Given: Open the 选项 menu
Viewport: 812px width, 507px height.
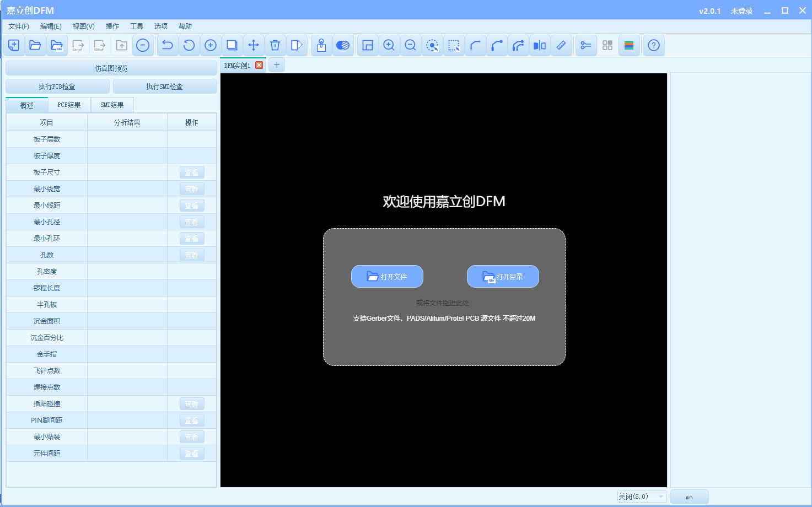Looking at the screenshot, I should pos(161,26).
